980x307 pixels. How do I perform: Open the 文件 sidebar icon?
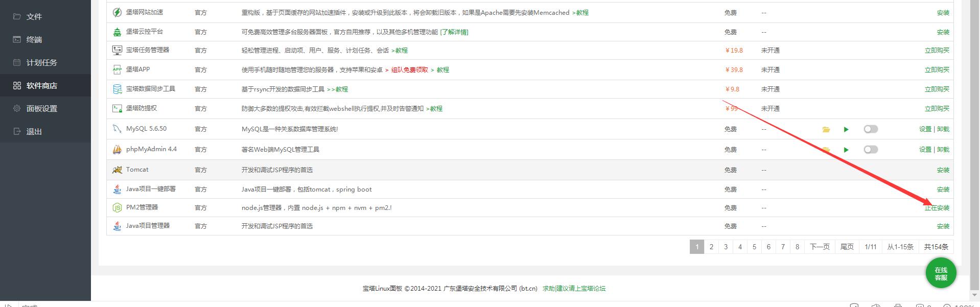[17, 16]
